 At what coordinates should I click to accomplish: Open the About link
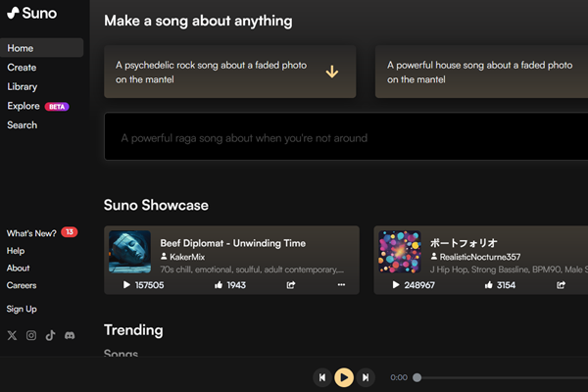18,268
